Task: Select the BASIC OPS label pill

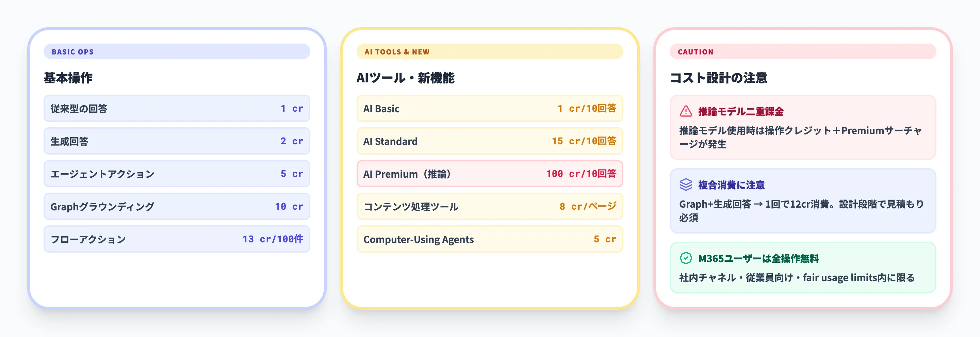Action: [x=177, y=52]
